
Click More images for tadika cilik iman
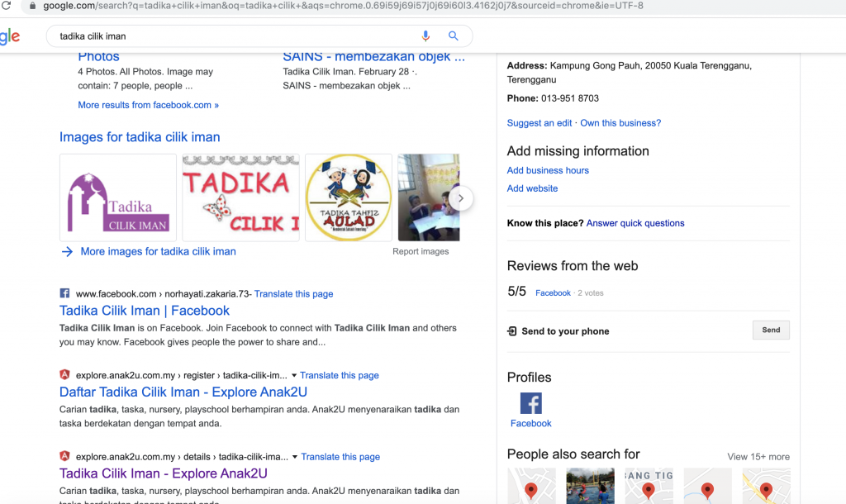[x=158, y=251]
